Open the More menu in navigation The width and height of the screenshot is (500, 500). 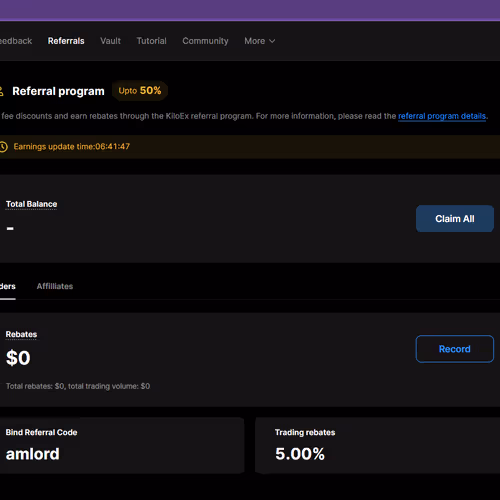coord(260,41)
